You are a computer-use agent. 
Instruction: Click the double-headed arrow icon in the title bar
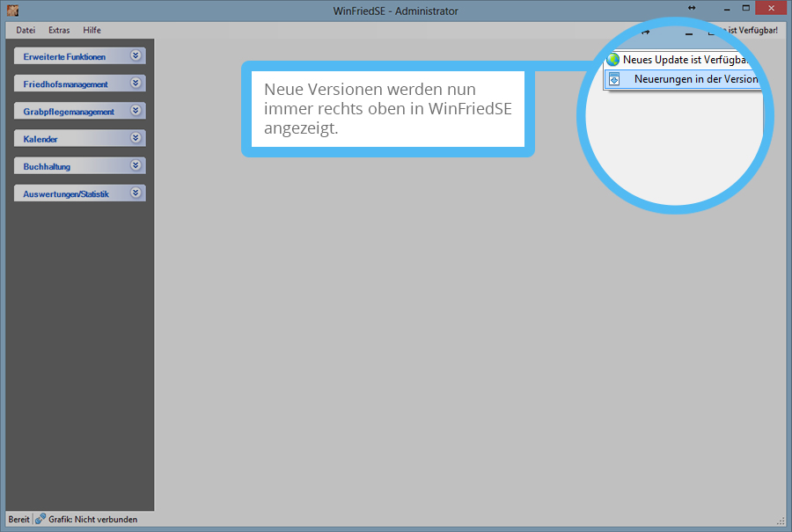[692, 8]
